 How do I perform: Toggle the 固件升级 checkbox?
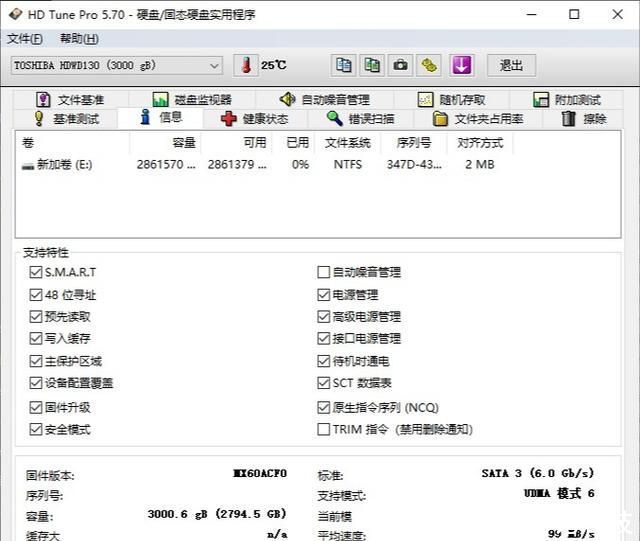pos(36,407)
